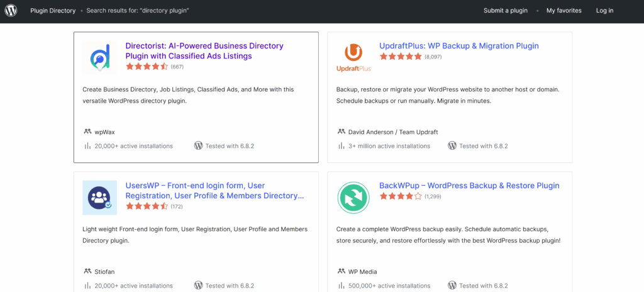Screen dimensions: 644x292
Task: Open Directorist plugin title link
Action: [x=204, y=51]
